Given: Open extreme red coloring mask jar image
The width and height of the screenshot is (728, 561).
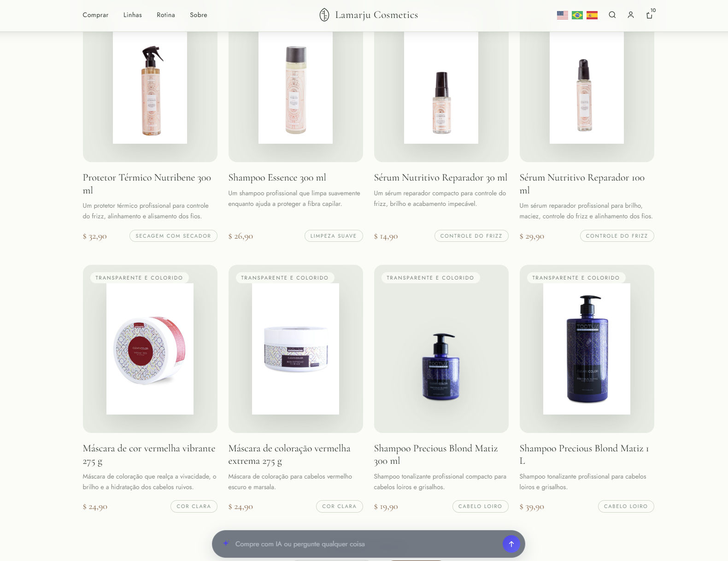Looking at the screenshot, I should click(296, 349).
